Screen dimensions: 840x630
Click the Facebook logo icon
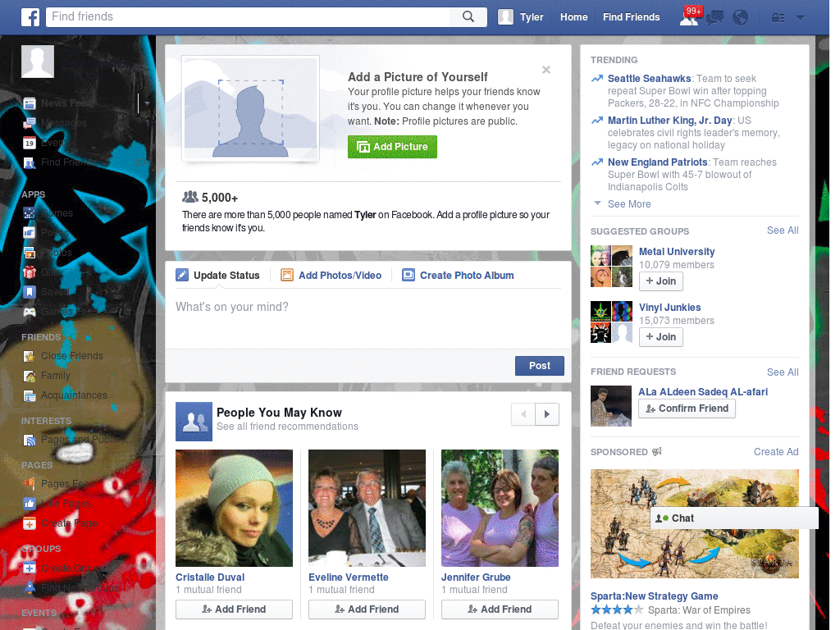point(30,17)
